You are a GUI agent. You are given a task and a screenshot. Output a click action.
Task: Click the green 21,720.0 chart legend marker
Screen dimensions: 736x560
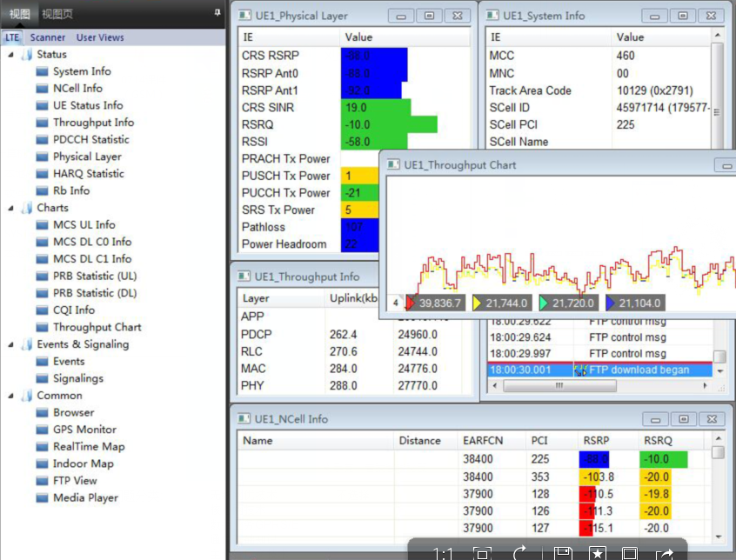tap(569, 303)
